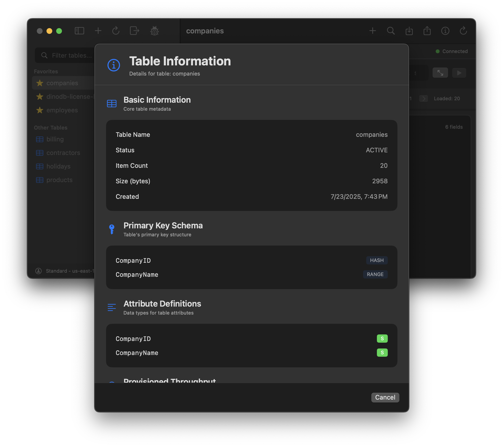The height and width of the screenshot is (448, 503).
Task: Click Details for table: companies subtitle
Action: (164, 74)
